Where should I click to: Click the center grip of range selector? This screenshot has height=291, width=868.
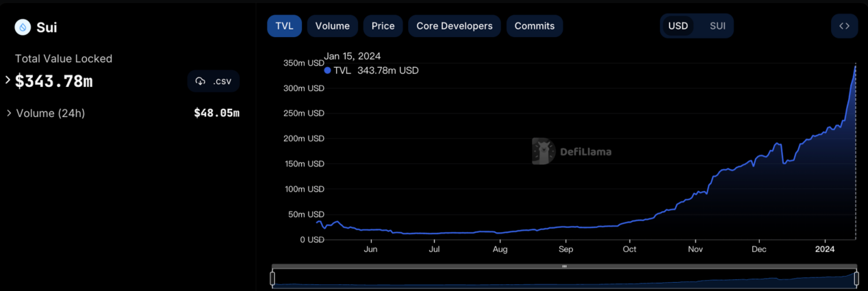point(564,266)
